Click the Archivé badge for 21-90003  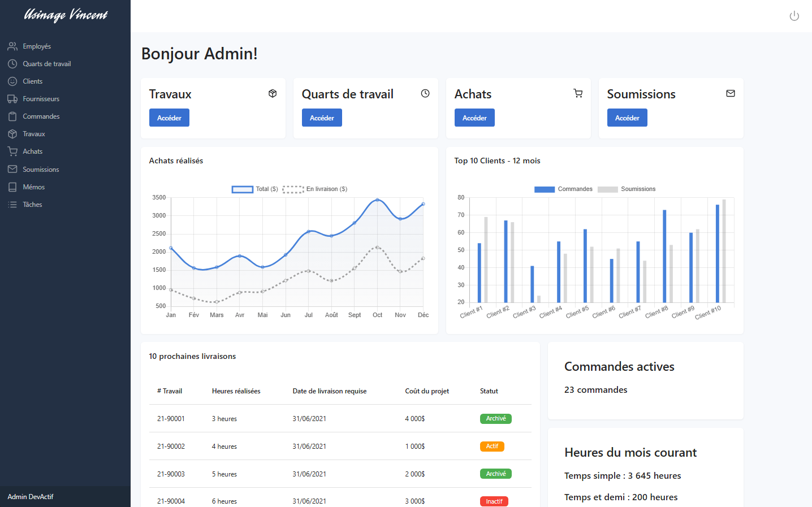tap(496, 474)
